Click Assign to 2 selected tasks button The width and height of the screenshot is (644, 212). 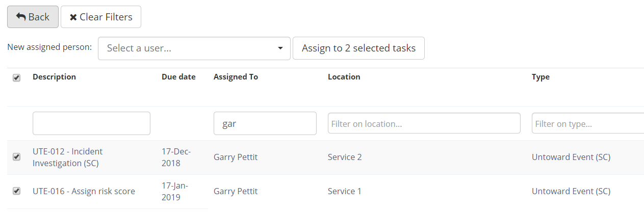(x=358, y=48)
